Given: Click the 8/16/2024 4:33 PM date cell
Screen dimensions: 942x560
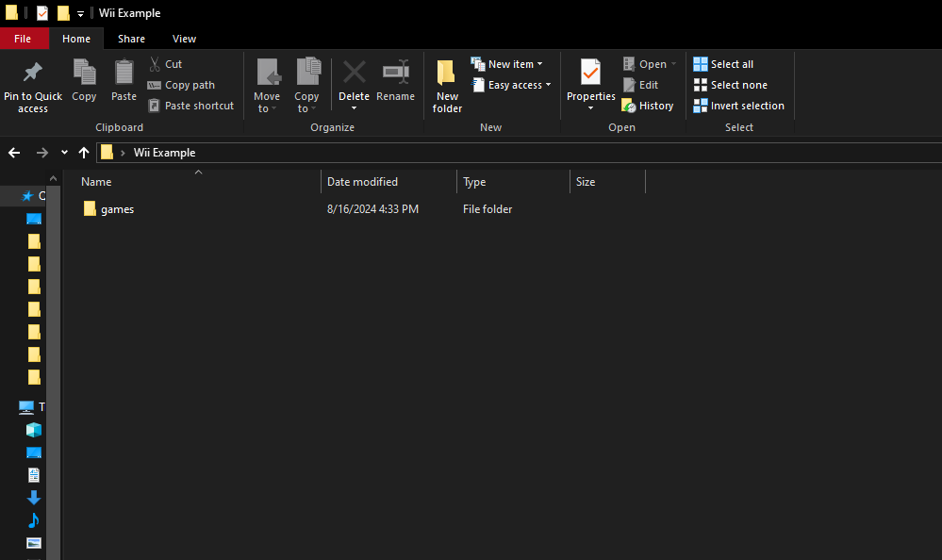Looking at the screenshot, I should coord(373,209).
